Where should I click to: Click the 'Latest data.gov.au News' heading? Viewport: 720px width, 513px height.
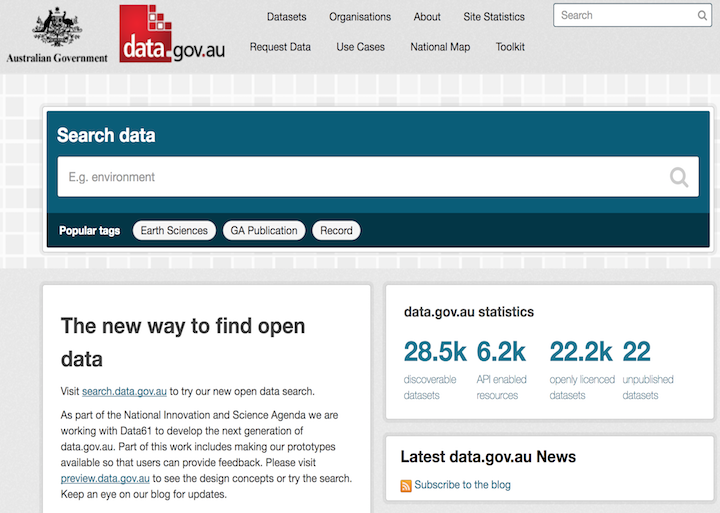coord(488,457)
